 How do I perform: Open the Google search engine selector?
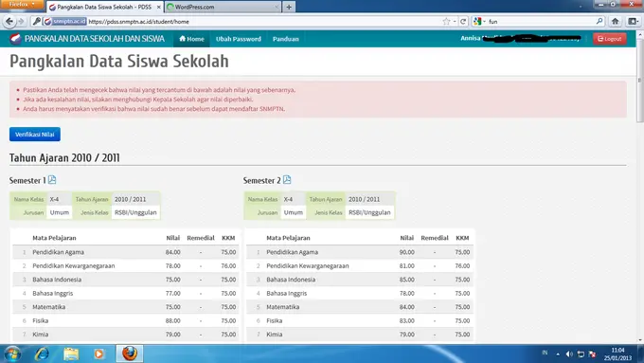479,22
